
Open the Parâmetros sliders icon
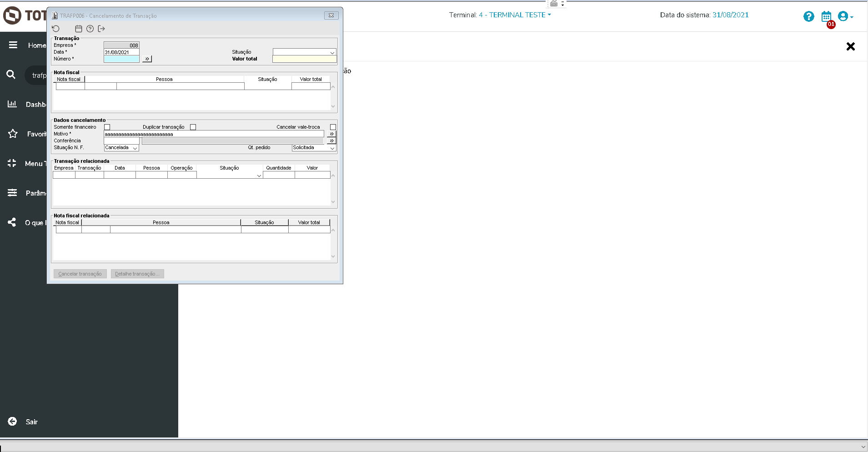(12, 193)
